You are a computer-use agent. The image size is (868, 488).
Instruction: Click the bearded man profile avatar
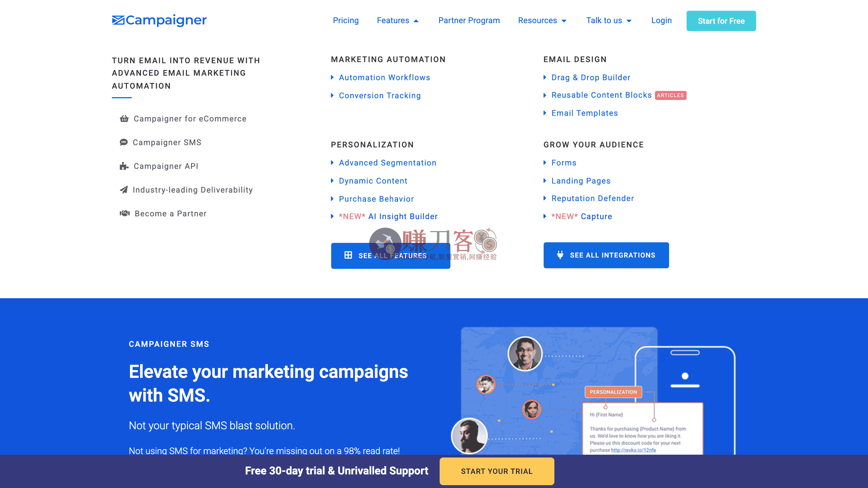(x=469, y=436)
